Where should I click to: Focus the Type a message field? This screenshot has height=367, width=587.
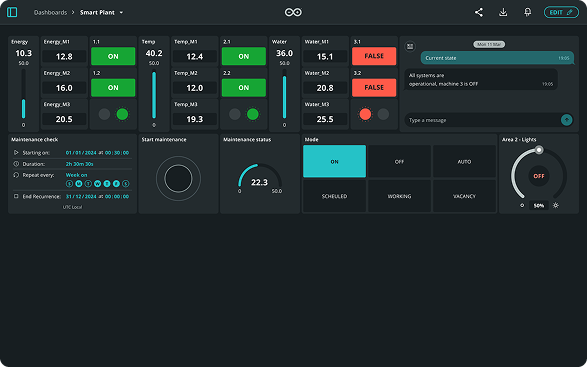tap(482, 120)
